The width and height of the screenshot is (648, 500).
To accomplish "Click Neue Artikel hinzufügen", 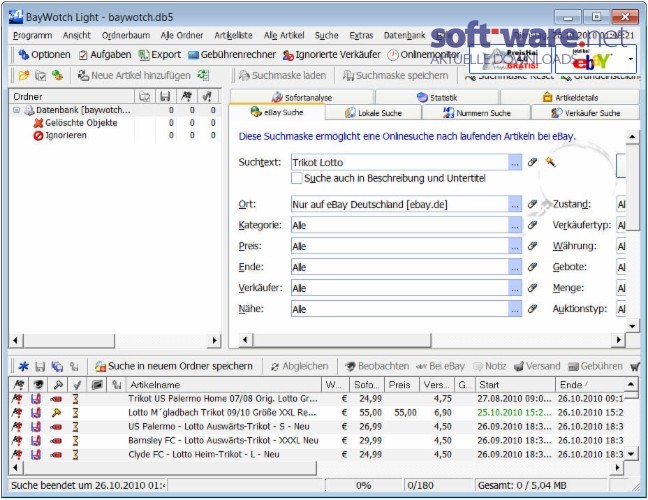I will [x=135, y=76].
